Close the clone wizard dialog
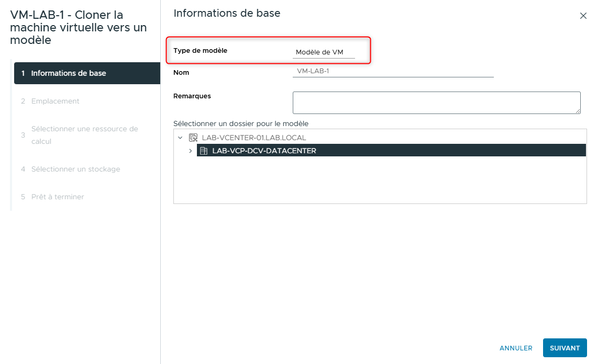 583,16
